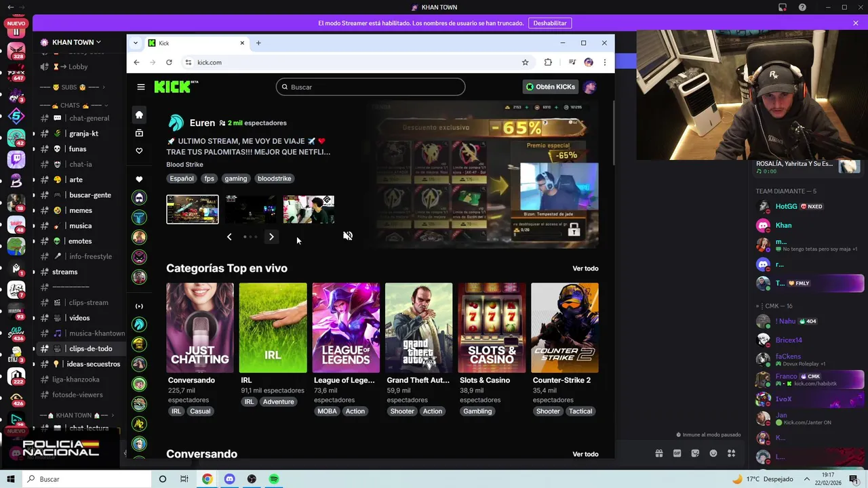Image resolution: width=868 pixels, height=488 pixels.
Task: Click Ver todo next to Conversando heading
Action: click(585, 454)
